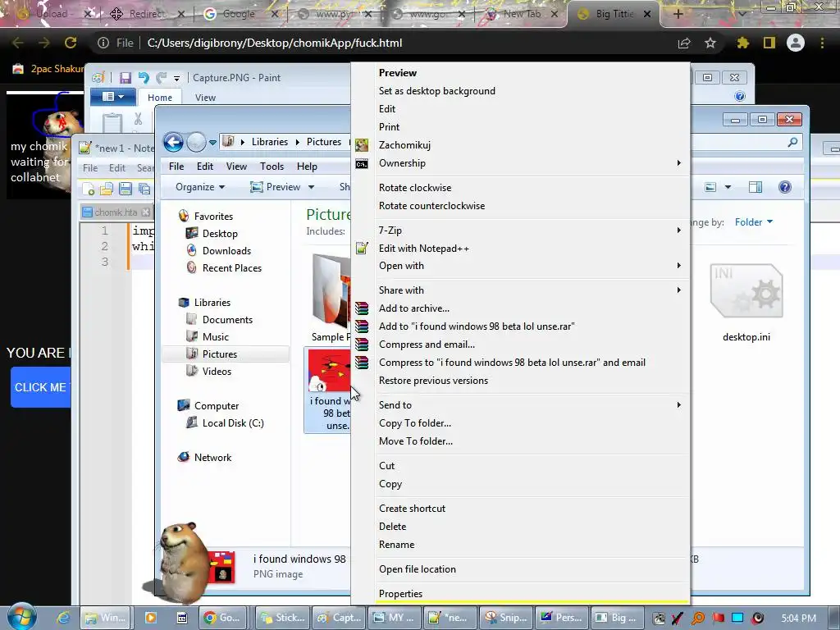Viewport: 840px width, 630px height.
Task: Switch to Google tab in Chrome
Action: [239, 14]
